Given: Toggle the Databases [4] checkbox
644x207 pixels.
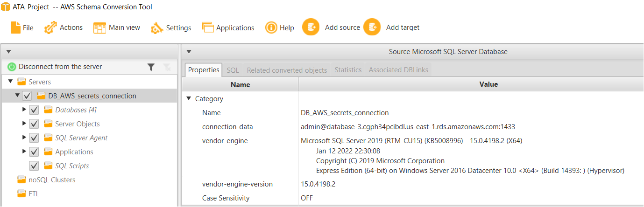Looking at the screenshot, I should 34,110.
